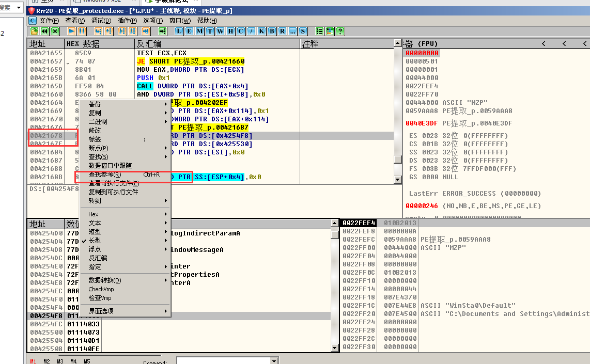Image resolution: width=590 pixels, height=364 pixels.
Task: Open Patches window with slash icon
Action: (x=252, y=31)
